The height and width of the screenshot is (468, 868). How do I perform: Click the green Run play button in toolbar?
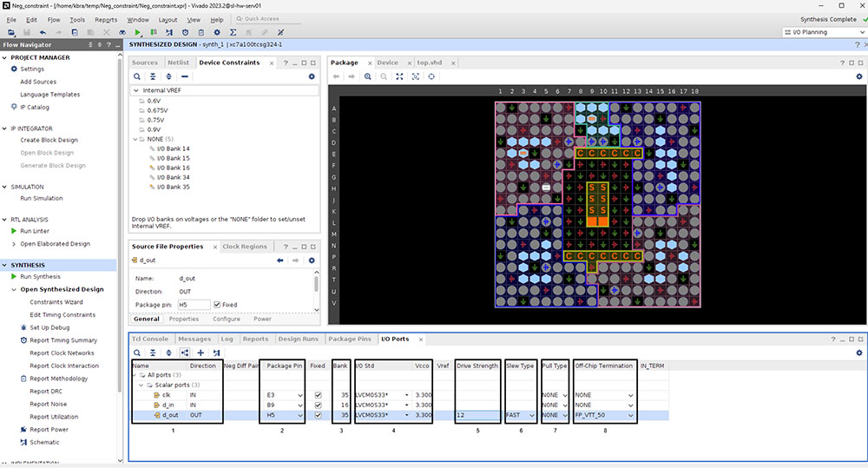click(138, 33)
